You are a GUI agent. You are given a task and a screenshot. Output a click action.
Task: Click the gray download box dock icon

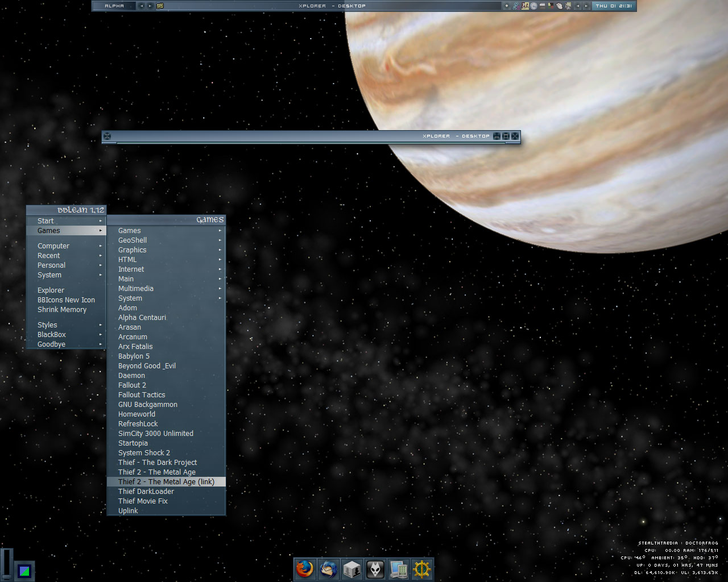click(351, 569)
